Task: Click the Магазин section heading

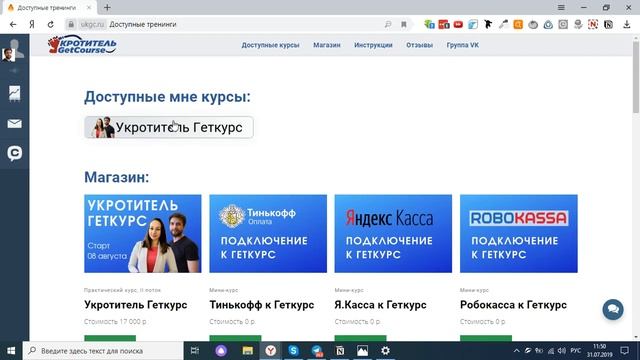Action: point(117,177)
